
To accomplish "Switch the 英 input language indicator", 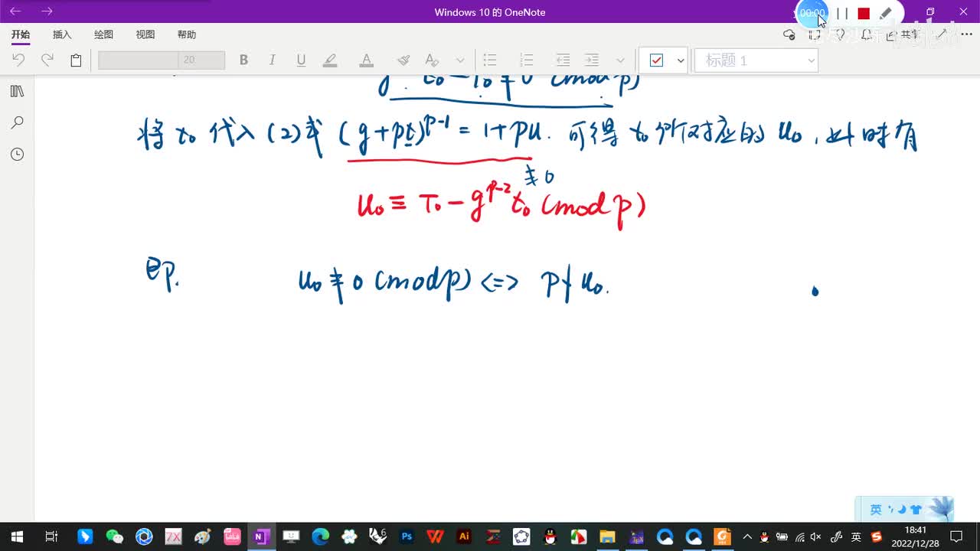I will pyautogui.click(x=856, y=536).
